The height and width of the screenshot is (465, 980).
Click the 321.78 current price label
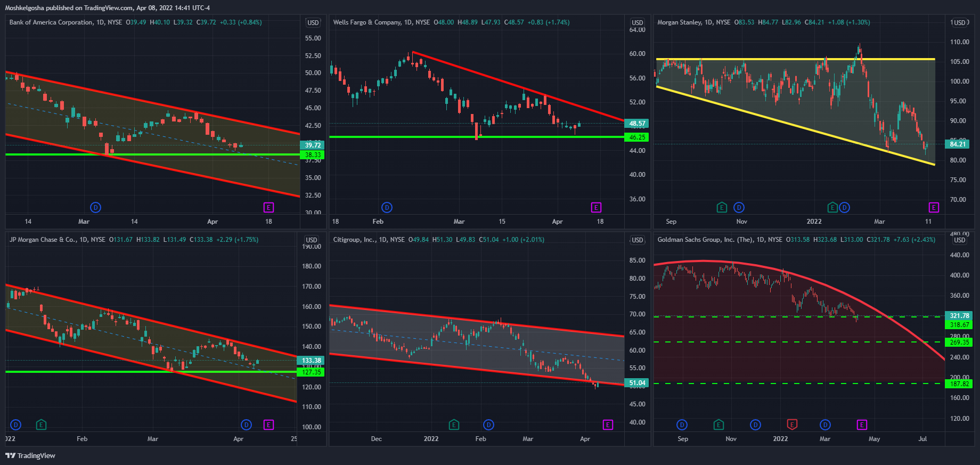pyautogui.click(x=959, y=316)
